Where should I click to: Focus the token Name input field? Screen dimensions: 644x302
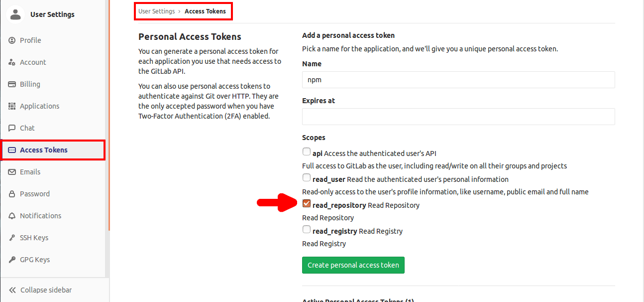pyautogui.click(x=458, y=80)
